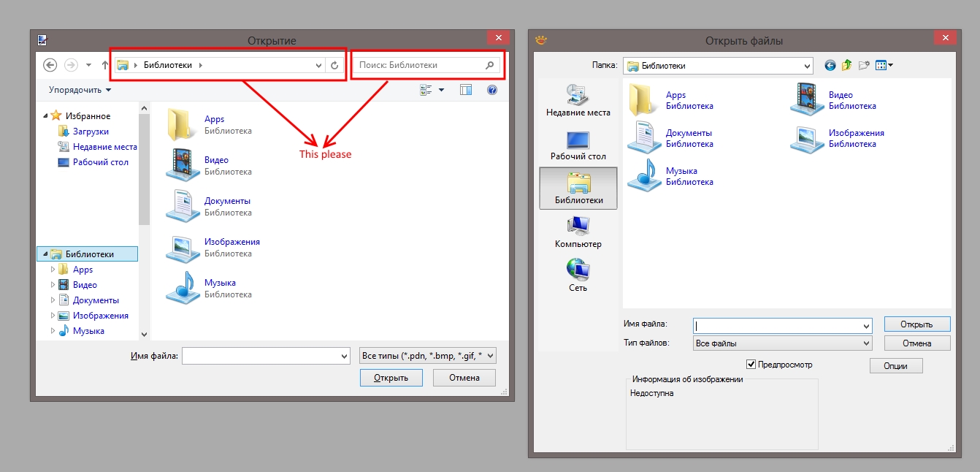
Task: Select Изображения in navigation tree
Action: [101, 316]
